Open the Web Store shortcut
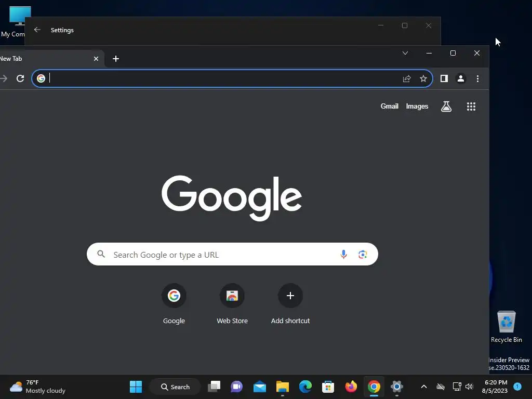532x399 pixels. pos(232,303)
